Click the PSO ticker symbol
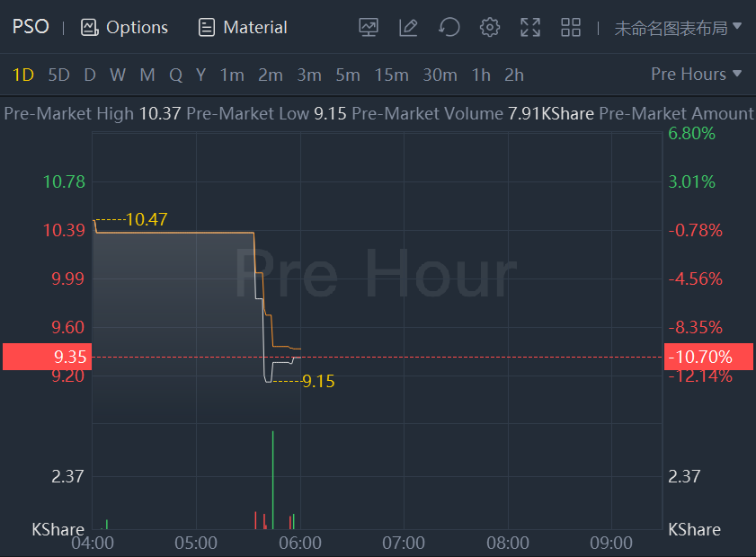This screenshot has width=756, height=557. click(31, 26)
